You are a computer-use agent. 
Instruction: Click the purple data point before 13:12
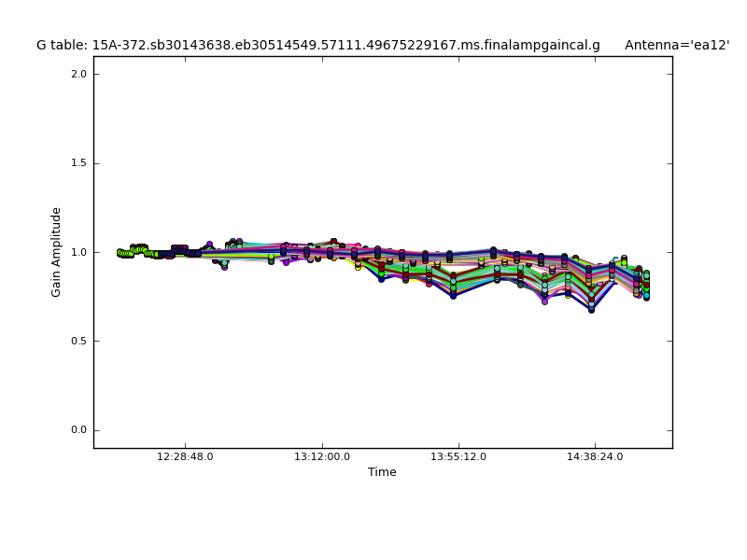click(x=286, y=262)
